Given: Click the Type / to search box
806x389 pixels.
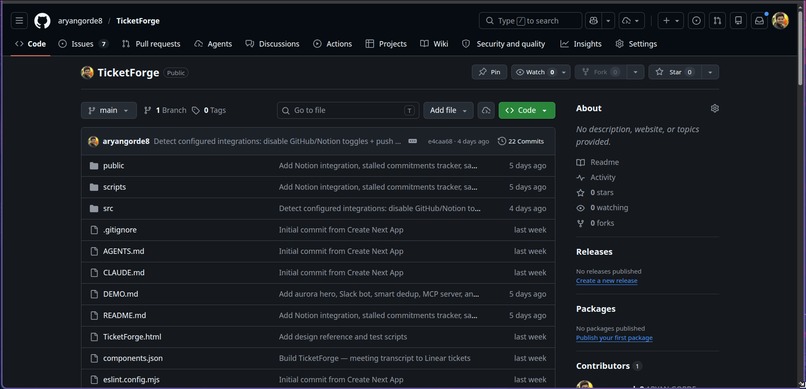Looking at the screenshot, I should [x=530, y=21].
